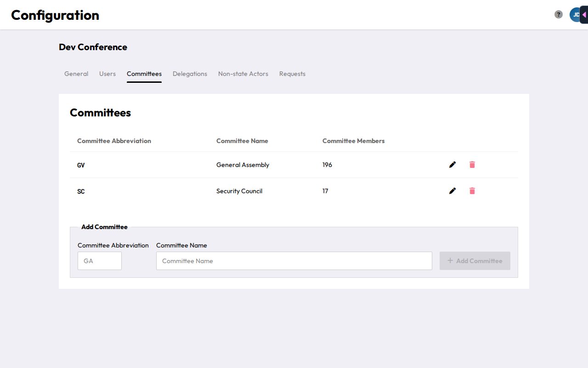
Task: Expand the side panel arrow handle
Action: [x=584, y=15]
